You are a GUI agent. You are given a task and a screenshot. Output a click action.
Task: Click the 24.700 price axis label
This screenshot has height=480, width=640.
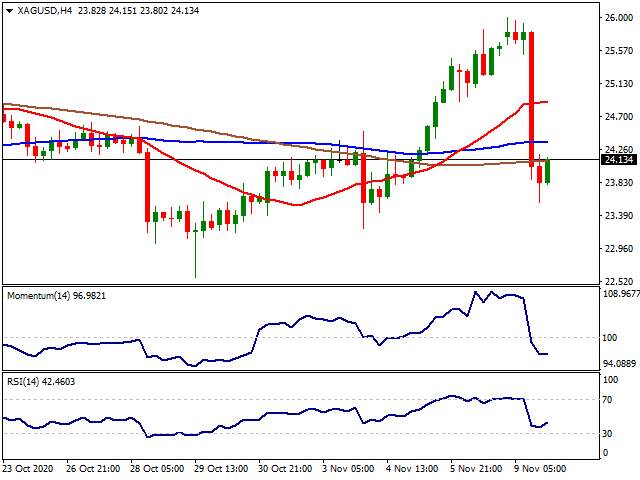tap(619, 117)
